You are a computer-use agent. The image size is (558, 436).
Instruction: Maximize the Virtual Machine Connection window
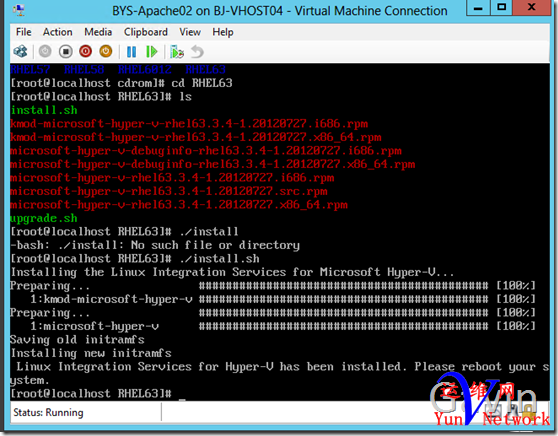coord(501,7)
